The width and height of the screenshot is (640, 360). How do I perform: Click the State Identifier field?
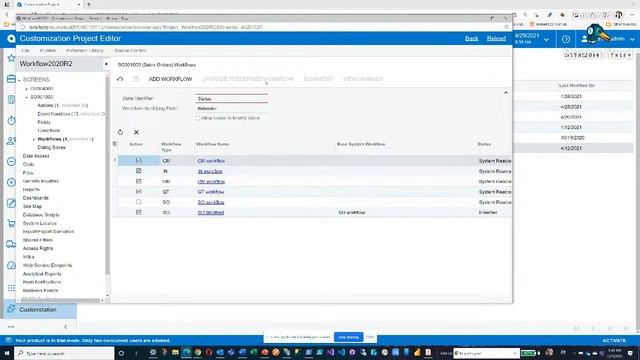[x=231, y=99]
